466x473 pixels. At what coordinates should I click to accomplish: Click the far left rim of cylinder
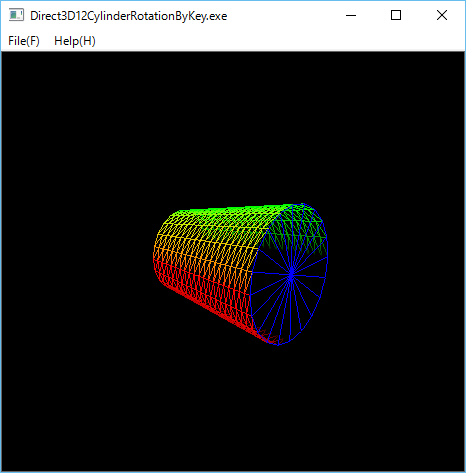click(154, 257)
